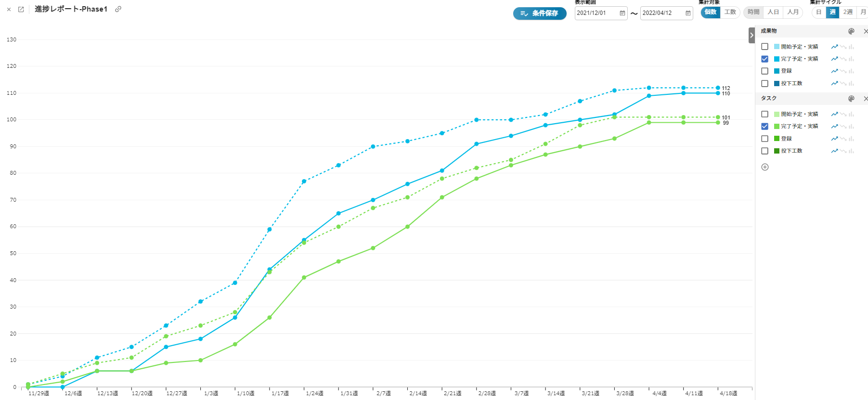Set タスク 登録 to line chart
The image size is (868, 400).
tap(834, 139)
